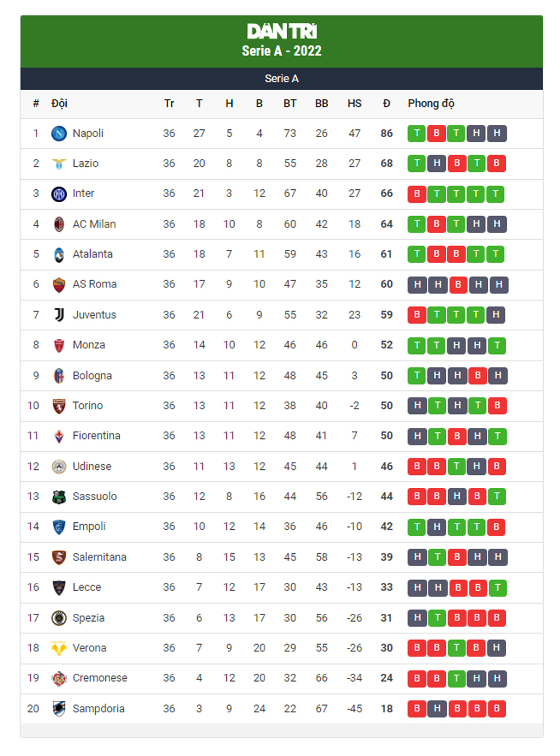Click Napoli's first green T form badge
This screenshot has height=756, width=560.
tap(416, 133)
